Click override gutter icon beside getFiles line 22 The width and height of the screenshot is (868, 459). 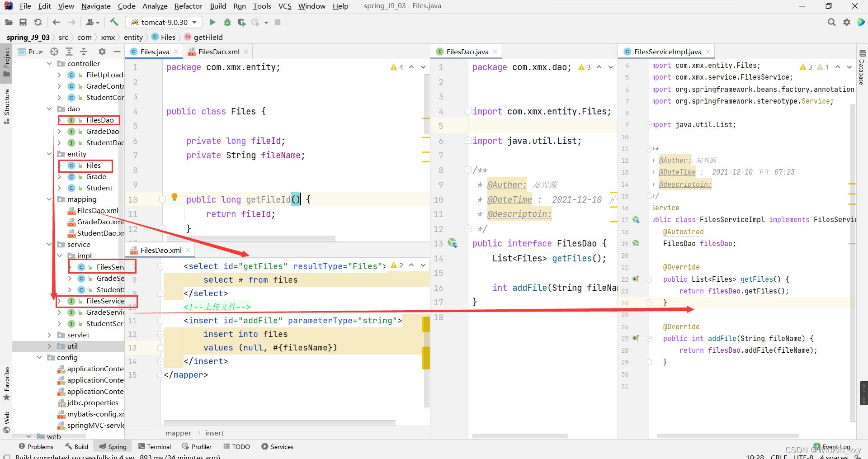(x=636, y=279)
